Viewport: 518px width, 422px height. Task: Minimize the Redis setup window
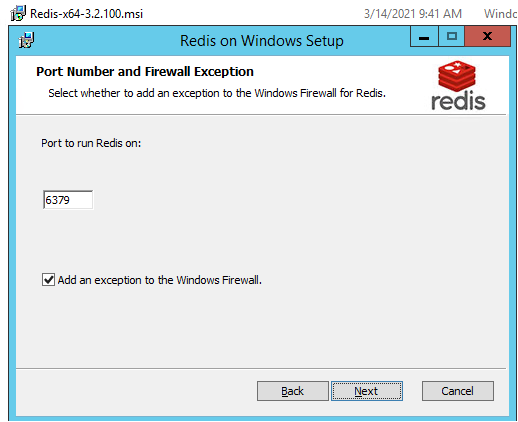424,36
